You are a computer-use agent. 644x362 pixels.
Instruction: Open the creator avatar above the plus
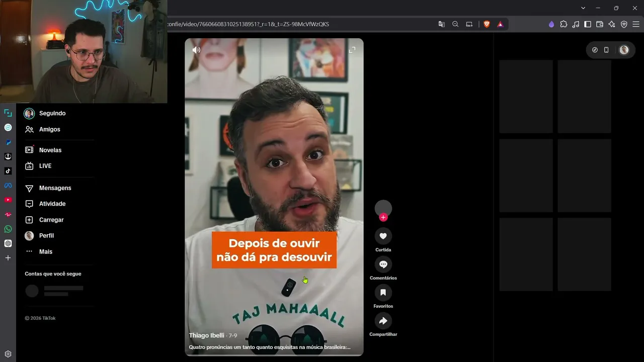pyautogui.click(x=383, y=208)
